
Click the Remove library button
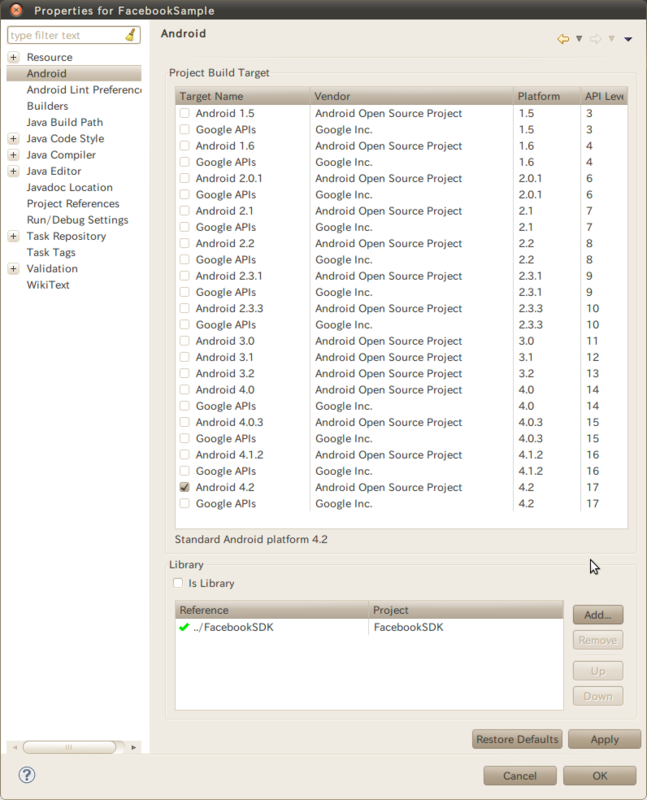tap(598, 640)
